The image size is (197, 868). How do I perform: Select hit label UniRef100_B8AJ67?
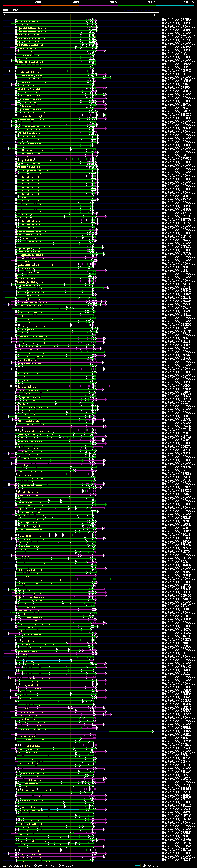177,667
